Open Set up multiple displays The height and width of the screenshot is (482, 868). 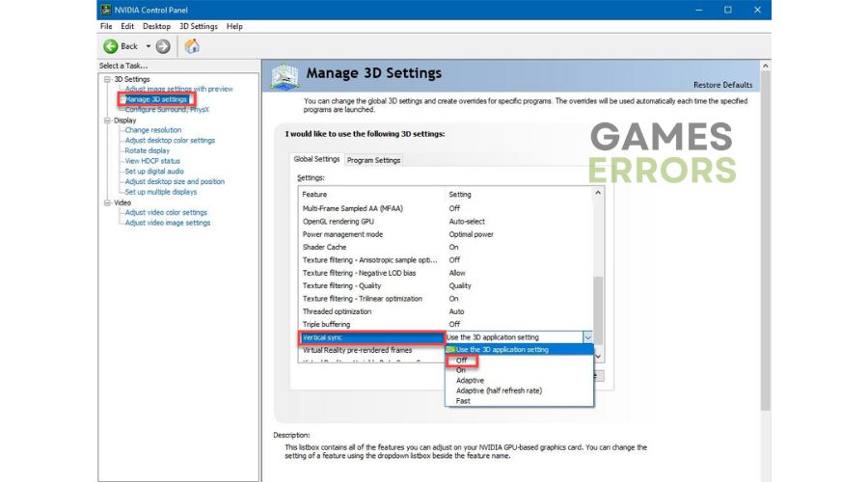click(160, 192)
